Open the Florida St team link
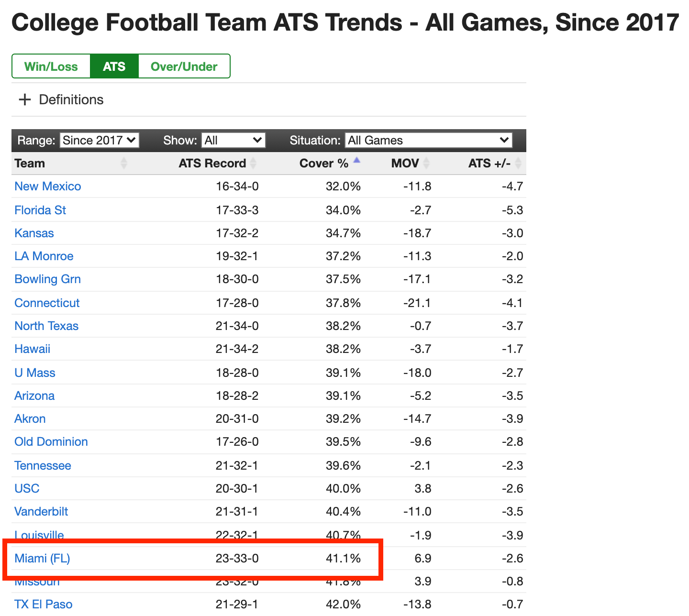The width and height of the screenshot is (689, 616). click(40, 210)
